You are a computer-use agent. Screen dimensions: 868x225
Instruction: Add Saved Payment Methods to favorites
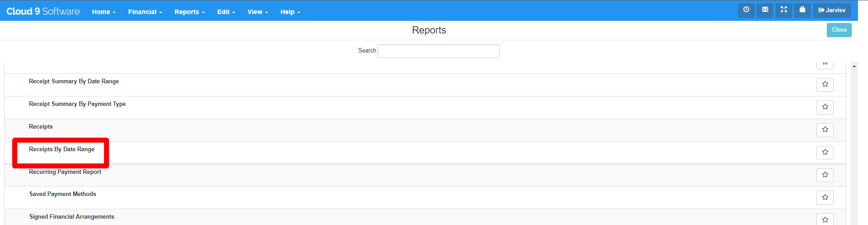(x=825, y=197)
